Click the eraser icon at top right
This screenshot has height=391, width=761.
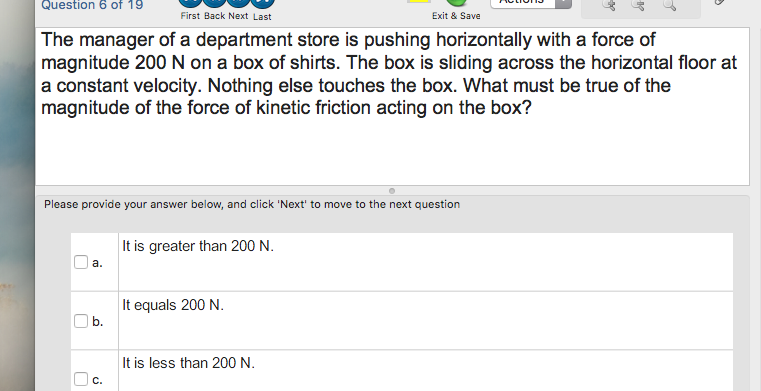click(x=720, y=2)
